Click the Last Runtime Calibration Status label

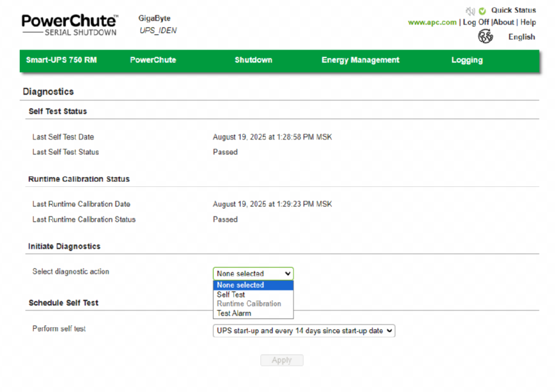(84, 220)
